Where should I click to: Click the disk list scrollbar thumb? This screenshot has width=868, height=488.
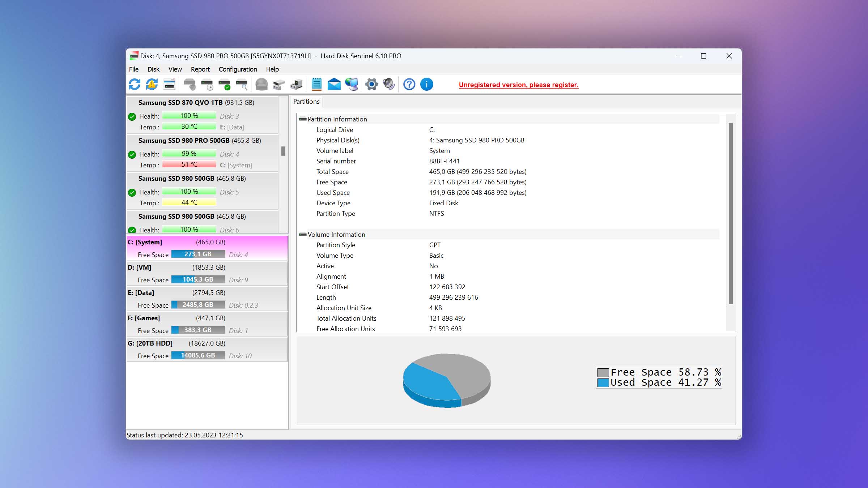point(283,151)
